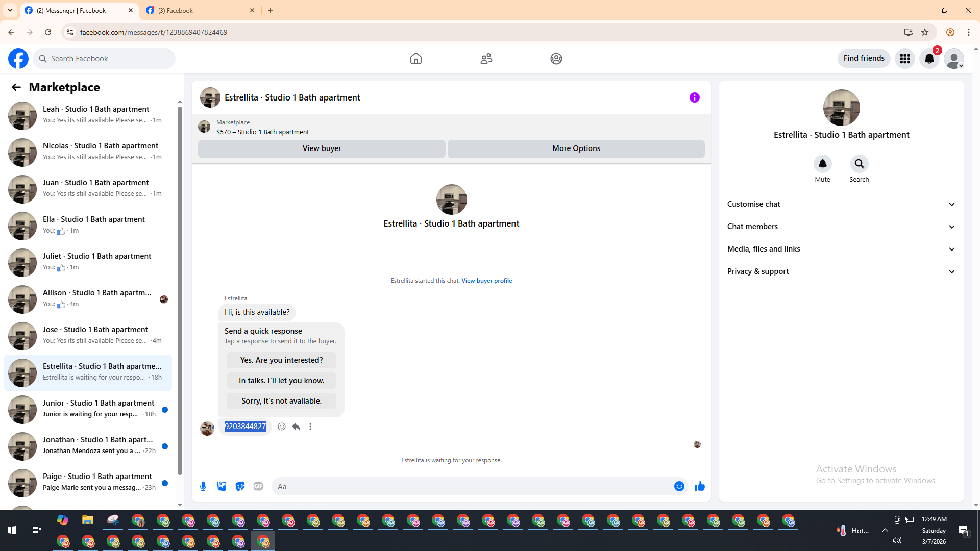
Task: Open emoji picker in message box
Action: coord(679,486)
